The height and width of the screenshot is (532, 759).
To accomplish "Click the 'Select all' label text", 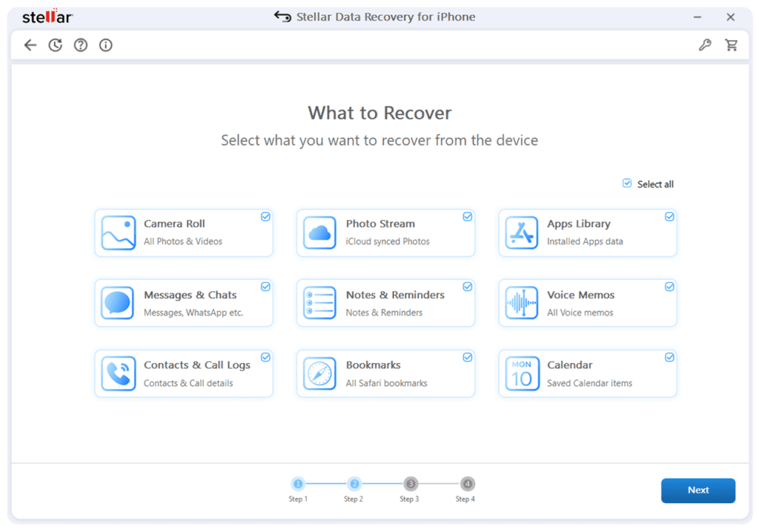I will [655, 184].
